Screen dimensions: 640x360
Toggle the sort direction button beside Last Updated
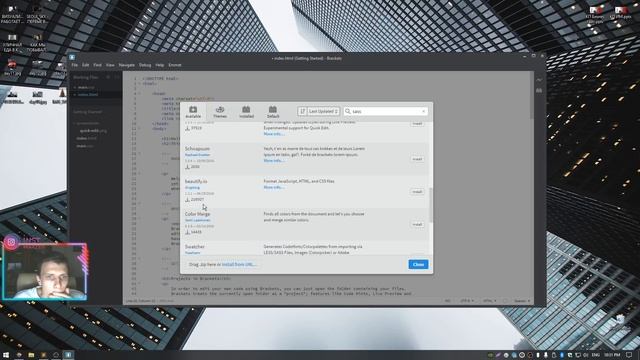(x=302, y=111)
